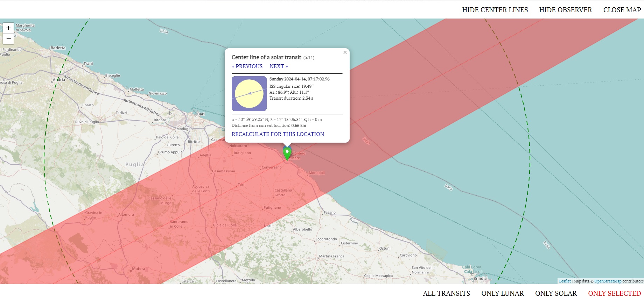Screen dimensions: 644x301
Task: Show all transits
Action: pyautogui.click(x=446, y=293)
